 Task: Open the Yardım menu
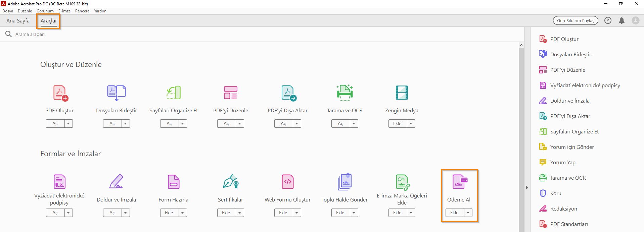coord(100,11)
